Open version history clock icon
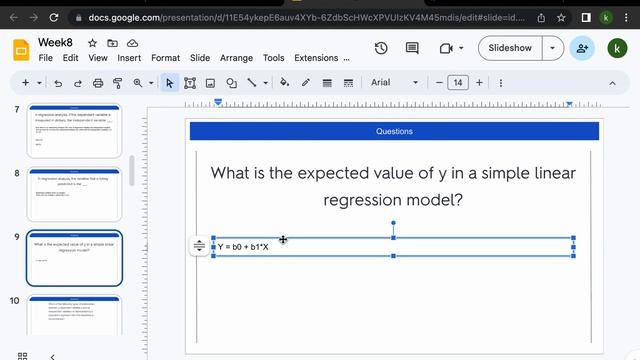Image resolution: width=640 pixels, height=360 pixels. point(381,48)
